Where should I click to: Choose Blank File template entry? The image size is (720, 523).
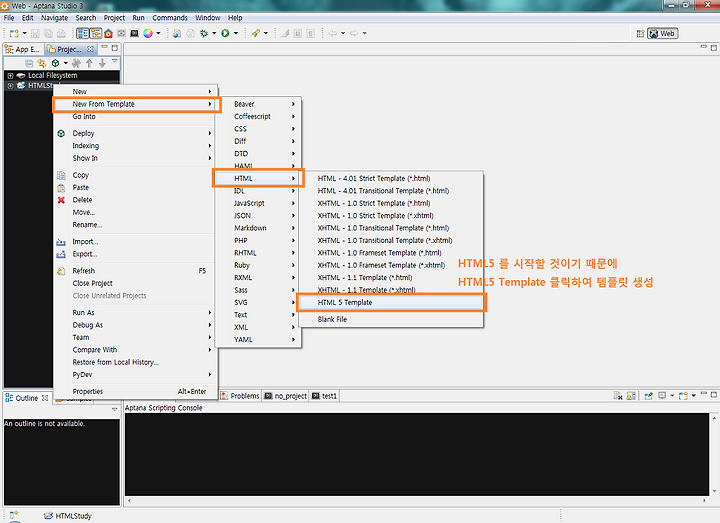(x=391, y=319)
